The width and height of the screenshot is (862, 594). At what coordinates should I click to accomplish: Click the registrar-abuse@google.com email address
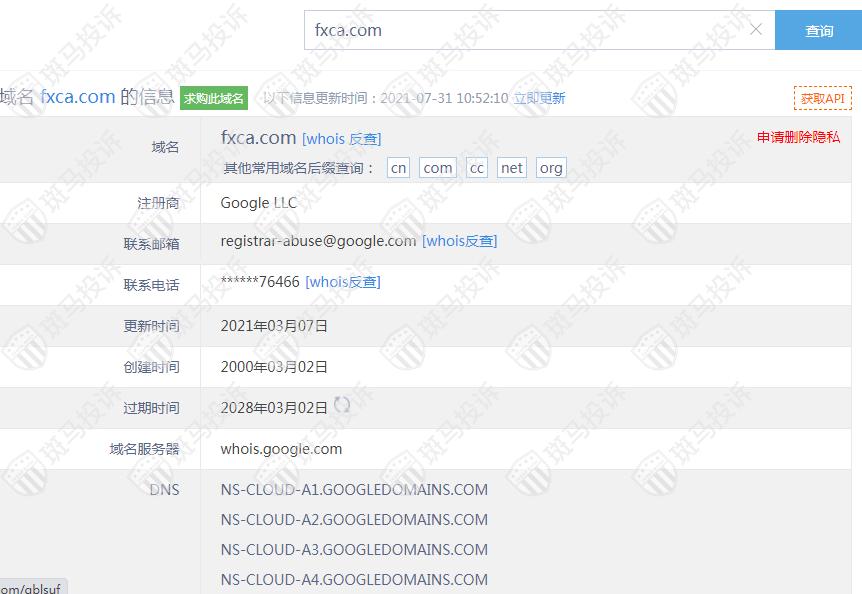(318, 241)
